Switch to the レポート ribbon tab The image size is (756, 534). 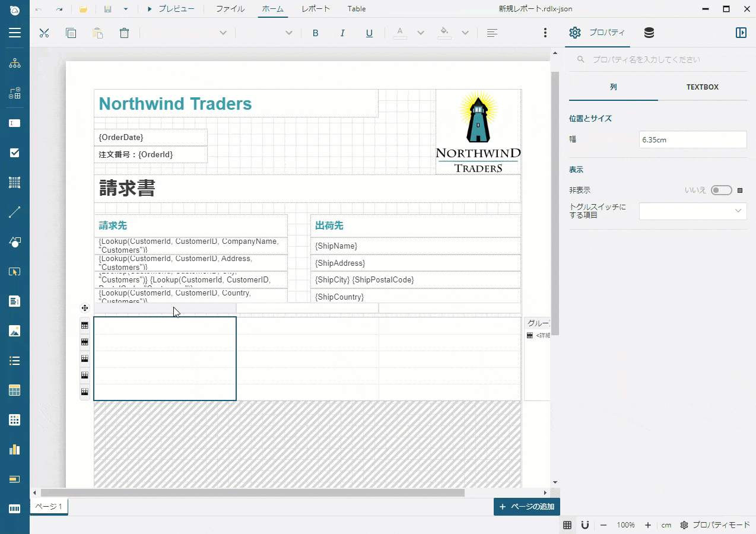[315, 9]
